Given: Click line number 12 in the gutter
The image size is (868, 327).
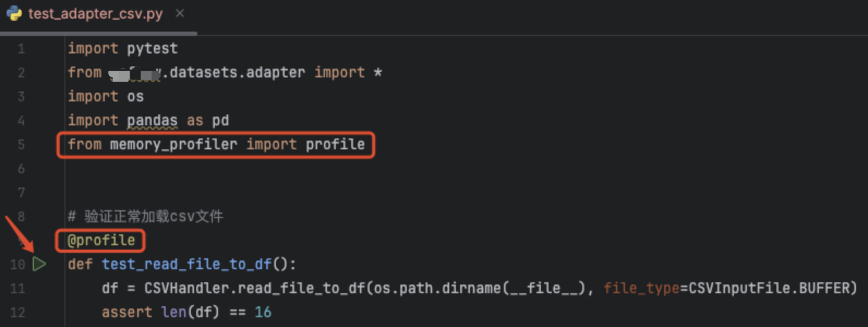Looking at the screenshot, I should (18, 313).
